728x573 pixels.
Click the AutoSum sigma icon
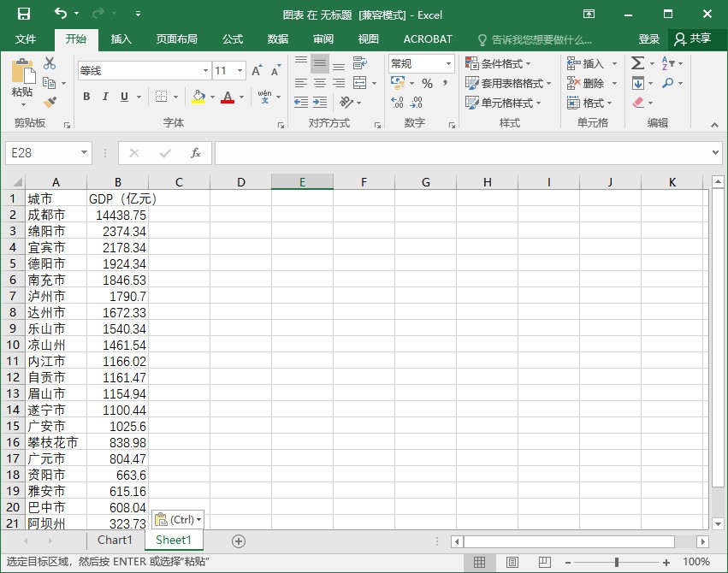(637, 63)
